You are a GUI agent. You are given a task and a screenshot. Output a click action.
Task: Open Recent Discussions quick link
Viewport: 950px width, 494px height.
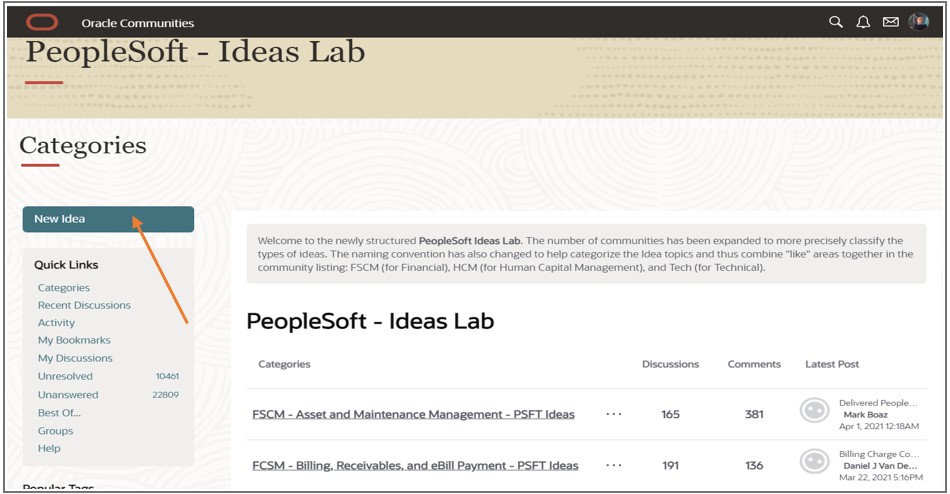pos(84,305)
